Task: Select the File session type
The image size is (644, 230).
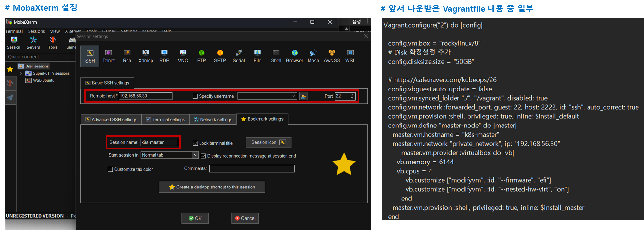Action: click(257, 56)
